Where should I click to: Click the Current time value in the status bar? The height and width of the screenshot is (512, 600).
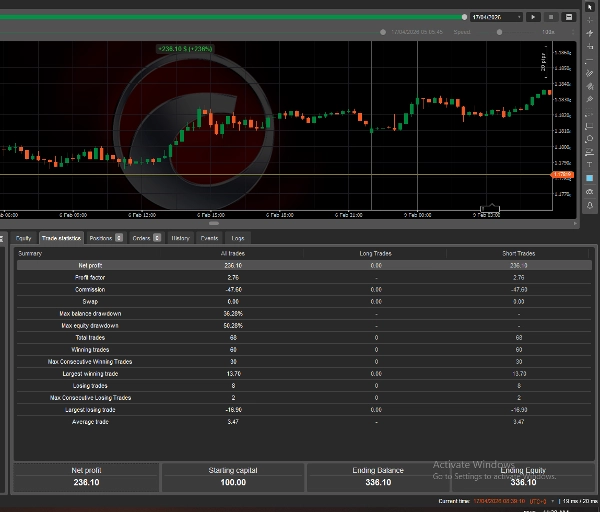[x=499, y=501]
